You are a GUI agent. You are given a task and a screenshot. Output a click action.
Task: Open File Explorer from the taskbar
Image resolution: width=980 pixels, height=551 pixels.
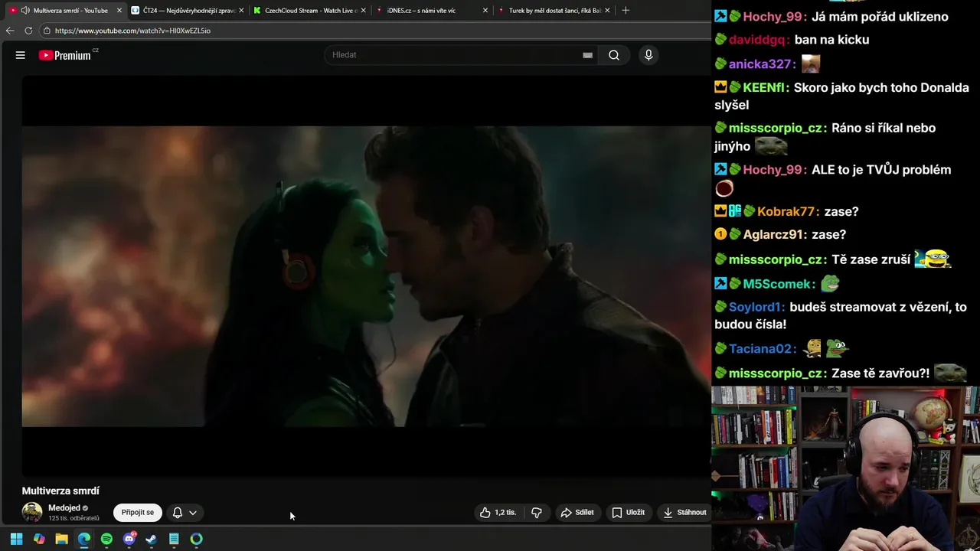[x=61, y=539]
